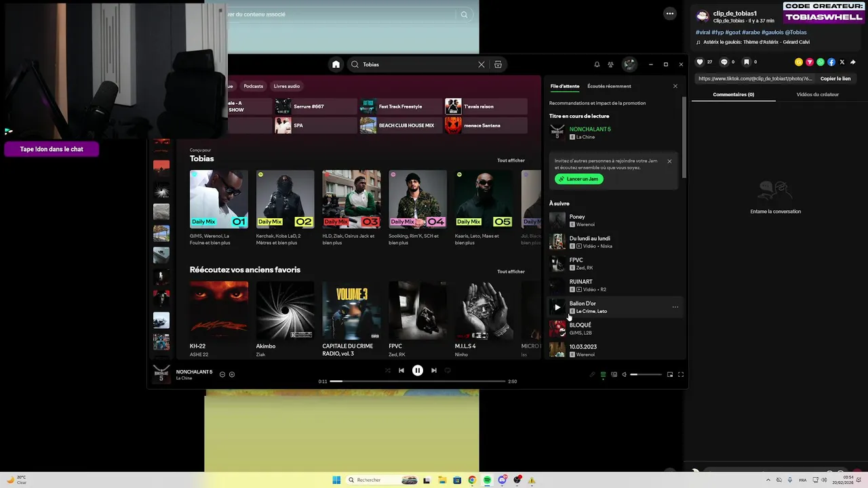Enter Spotify full screen mode

click(681, 374)
